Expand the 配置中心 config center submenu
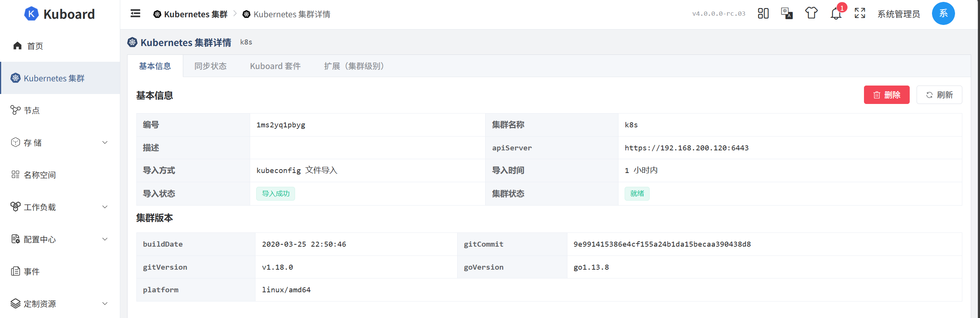 tap(60, 239)
